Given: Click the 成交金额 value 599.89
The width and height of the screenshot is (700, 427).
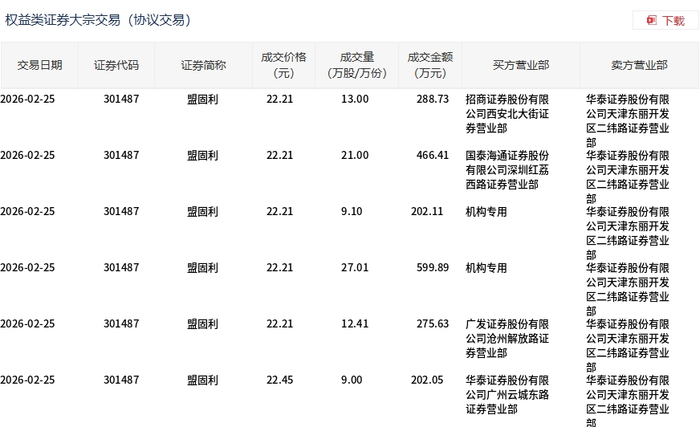Looking at the screenshot, I should click(433, 268).
